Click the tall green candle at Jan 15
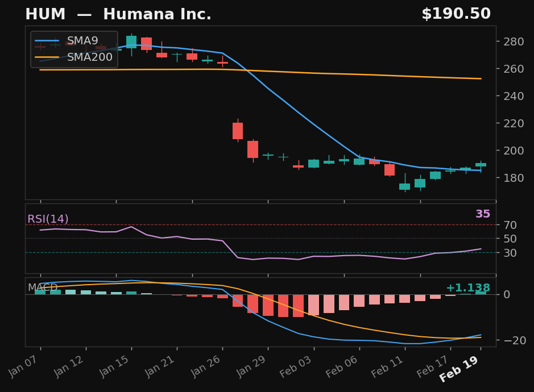The width and height of the screenshot is (534, 392). [x=131, y=42]
